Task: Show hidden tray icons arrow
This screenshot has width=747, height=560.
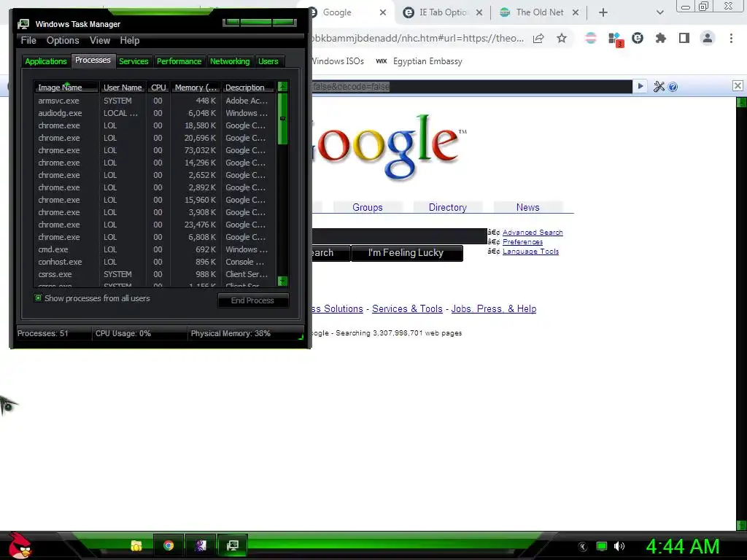Action: pos(583,547)
